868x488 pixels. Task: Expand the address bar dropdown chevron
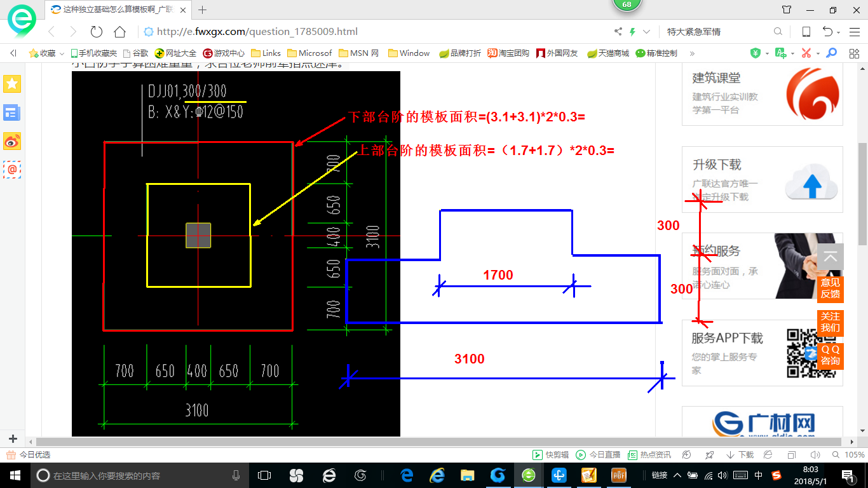pos(647,32)
